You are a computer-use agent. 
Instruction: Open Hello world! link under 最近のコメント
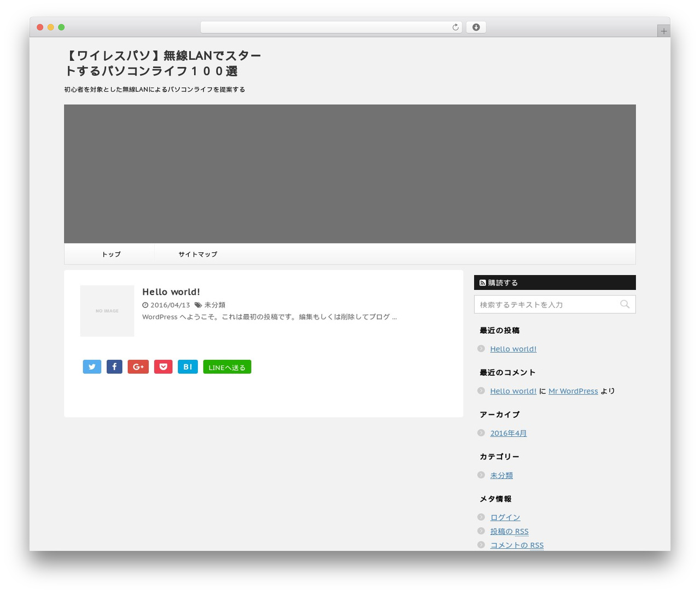[513, 391]
